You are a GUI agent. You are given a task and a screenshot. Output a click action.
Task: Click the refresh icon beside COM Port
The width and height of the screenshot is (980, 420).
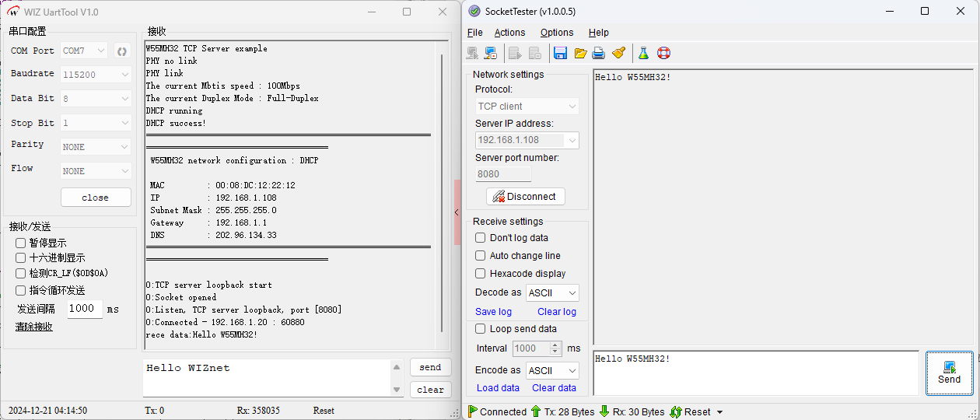coord(121,51)
